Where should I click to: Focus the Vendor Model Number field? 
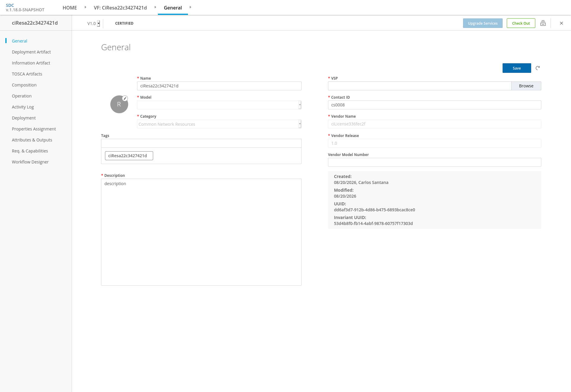(x=434, y=162)
